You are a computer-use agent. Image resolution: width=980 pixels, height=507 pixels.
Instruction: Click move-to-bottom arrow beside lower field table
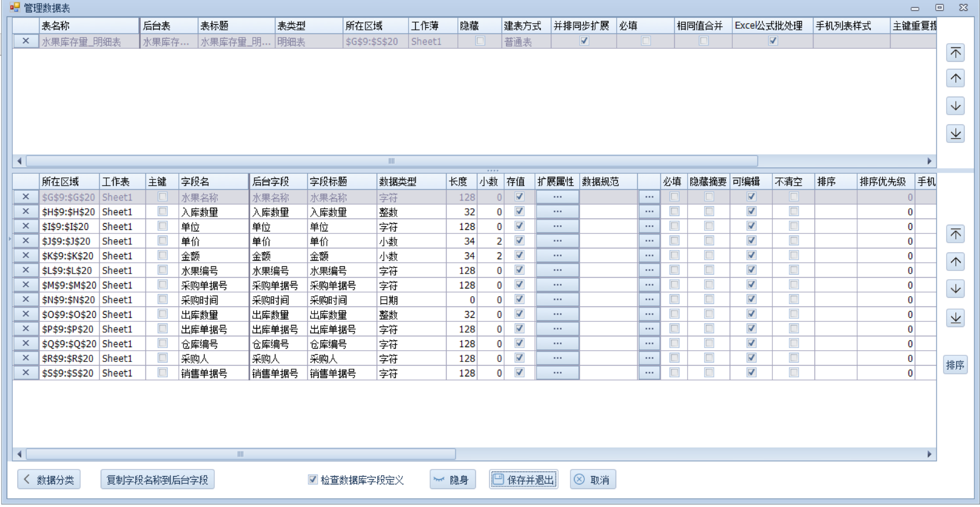coord(955,318)
